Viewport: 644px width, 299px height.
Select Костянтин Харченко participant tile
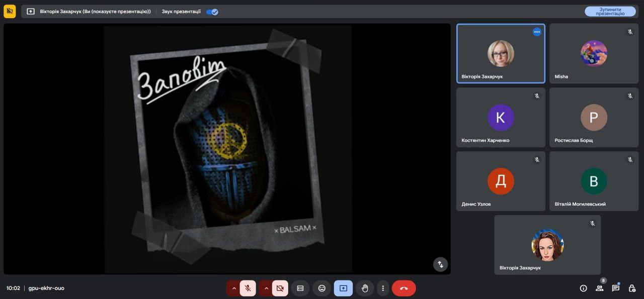coord(501,118)
